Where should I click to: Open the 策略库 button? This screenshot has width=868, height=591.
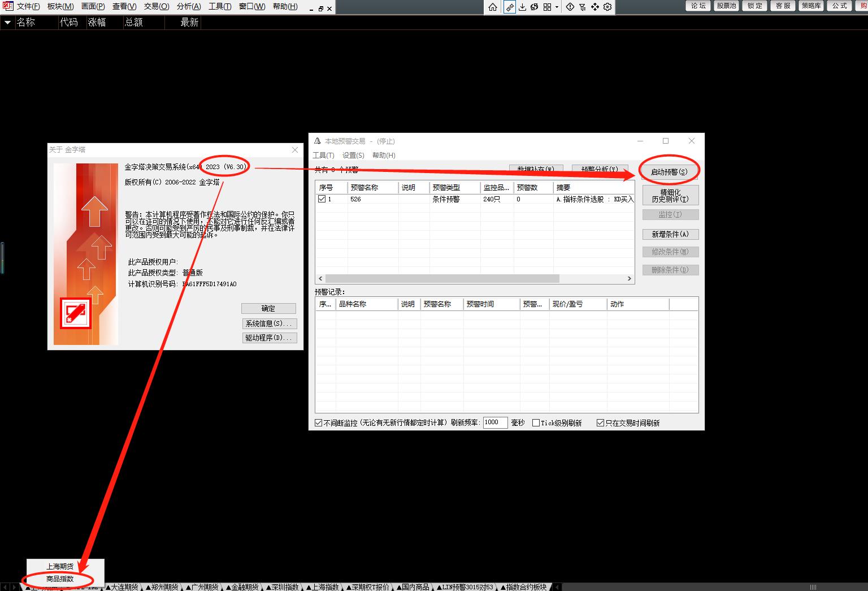point(811,6)
